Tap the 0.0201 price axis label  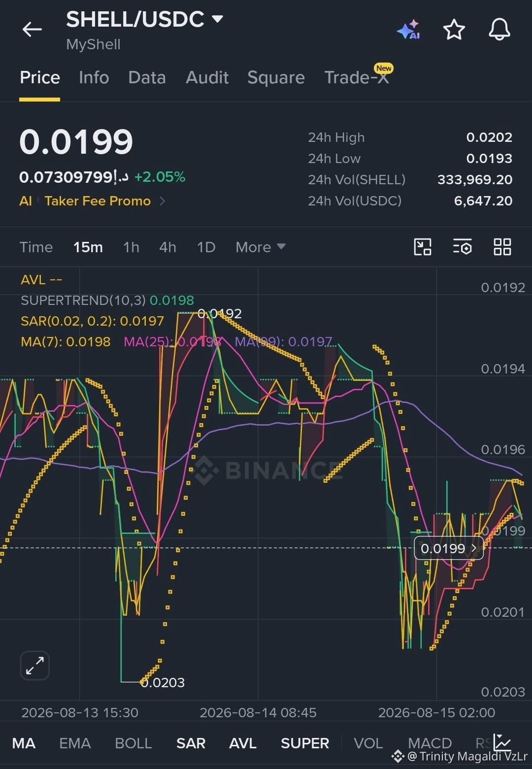(503, 612)
